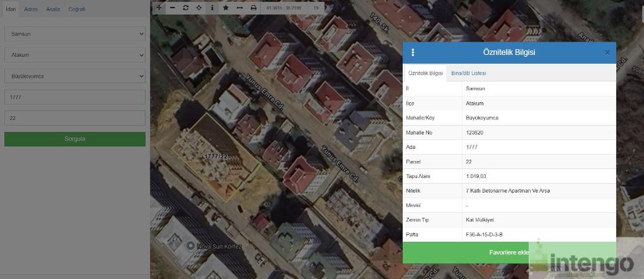
Task: Click the coordinates readout in map toolbar
Action: 284,8
